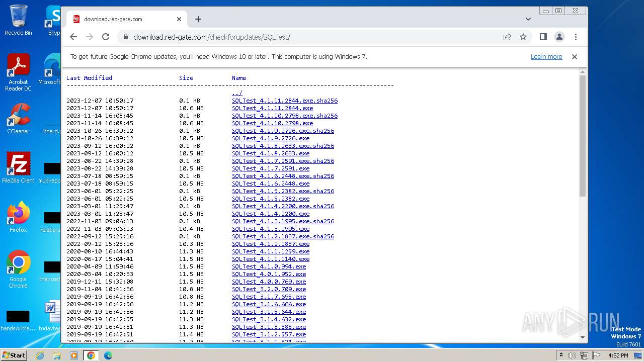Open the Learn more link
This screenshot has width=644, height=362.
click(546, 57)
